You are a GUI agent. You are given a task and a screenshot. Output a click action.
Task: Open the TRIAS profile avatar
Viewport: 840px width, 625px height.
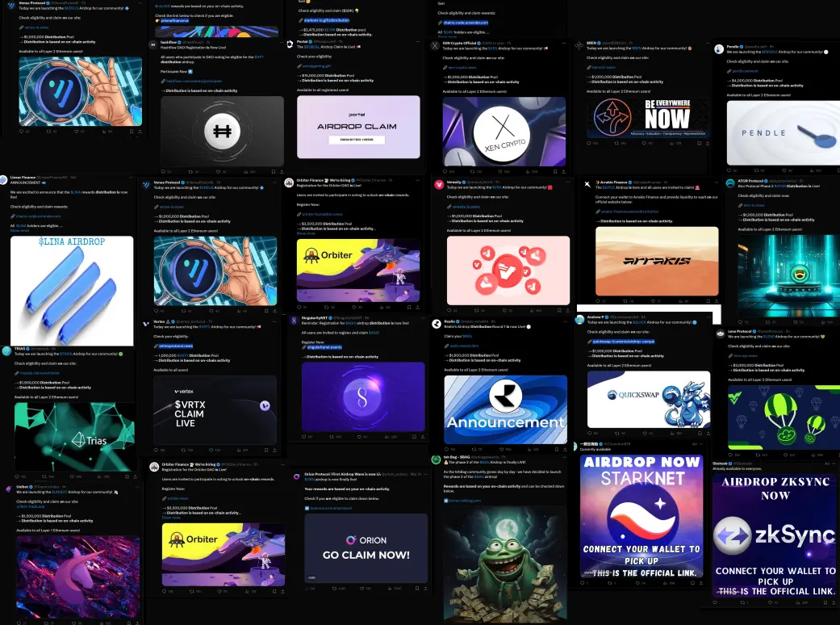point(6,351)
